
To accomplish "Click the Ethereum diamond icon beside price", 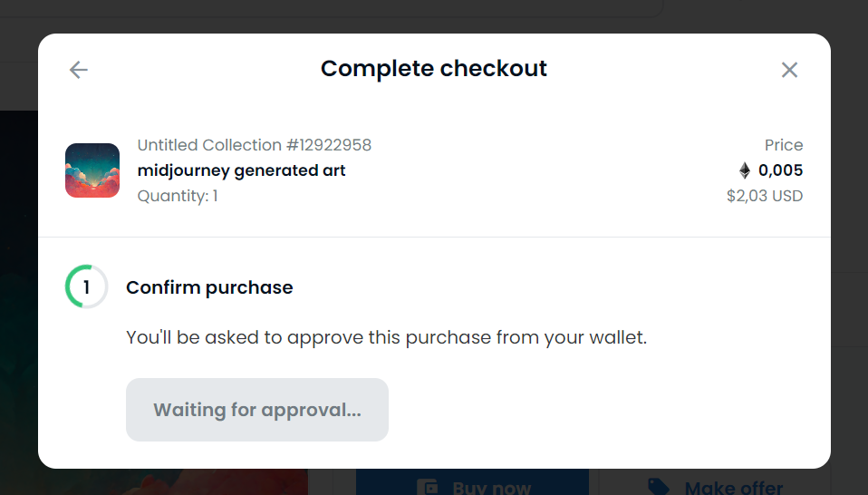I will [745, 170].
